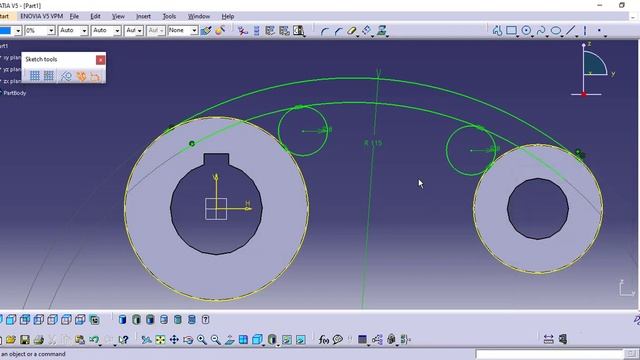640x360 pixels.
Task: Click the Open folder icon
Action: (x=11, y=340)
